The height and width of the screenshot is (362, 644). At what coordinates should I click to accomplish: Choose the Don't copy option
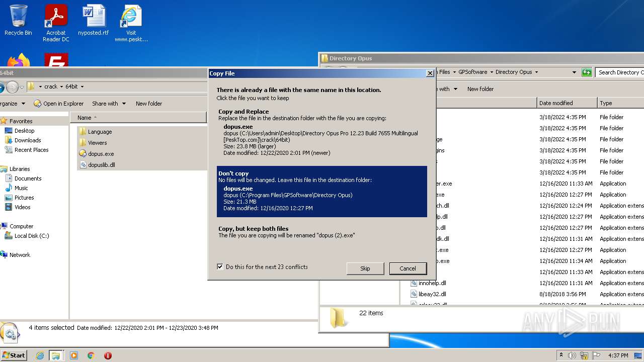tap(322, 192)
